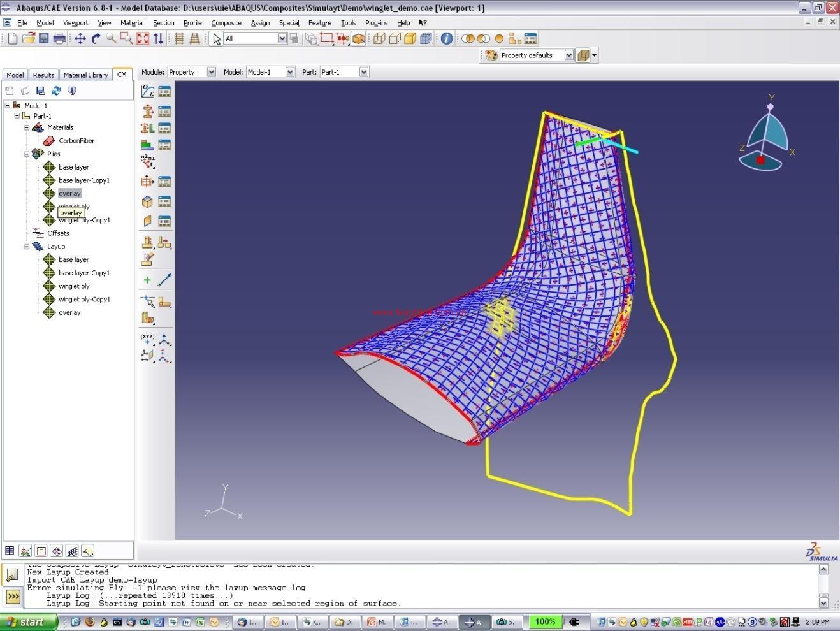Click the Save Model Database icon
840x631 pixels.
pyautogui.click(x=44, y=39)
